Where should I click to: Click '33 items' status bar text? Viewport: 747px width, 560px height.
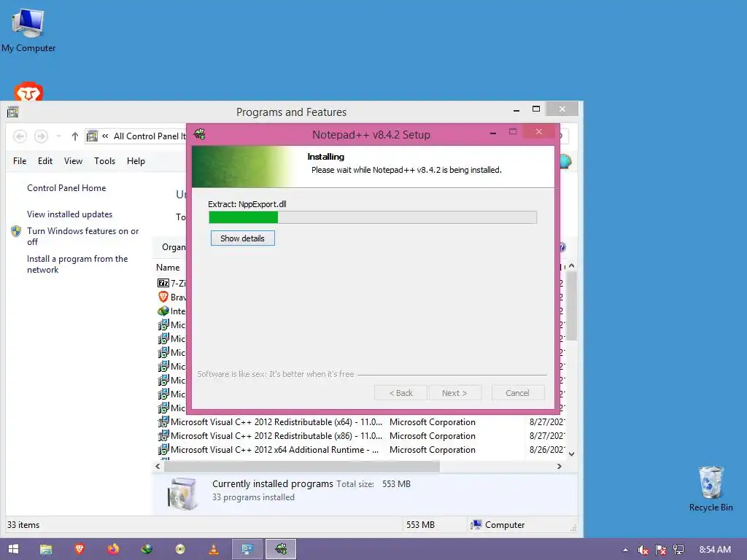tap(23, 525)
